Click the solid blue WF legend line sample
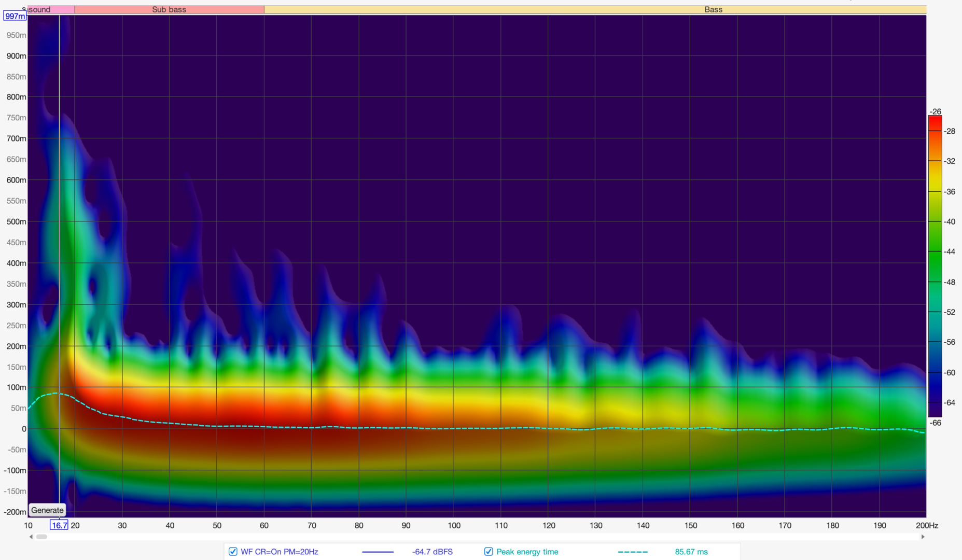The width and height of the screenshot is (962, 560). (x=378, y=552)
